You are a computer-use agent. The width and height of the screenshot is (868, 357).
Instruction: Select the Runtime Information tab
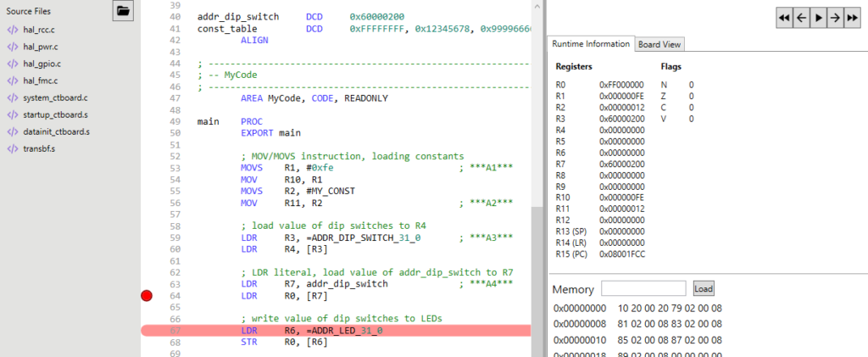tap(590, 44)
